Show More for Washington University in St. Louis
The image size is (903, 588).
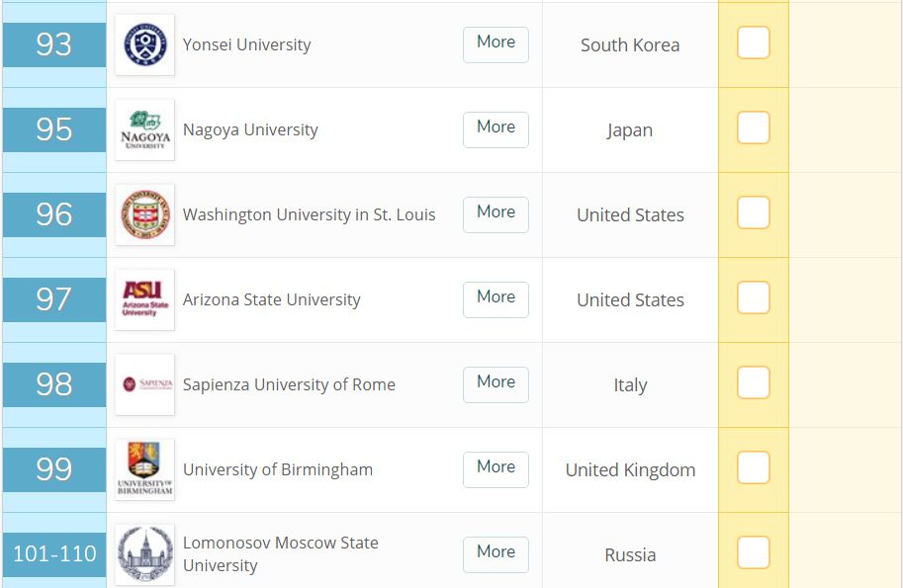[x=496, y=214]
